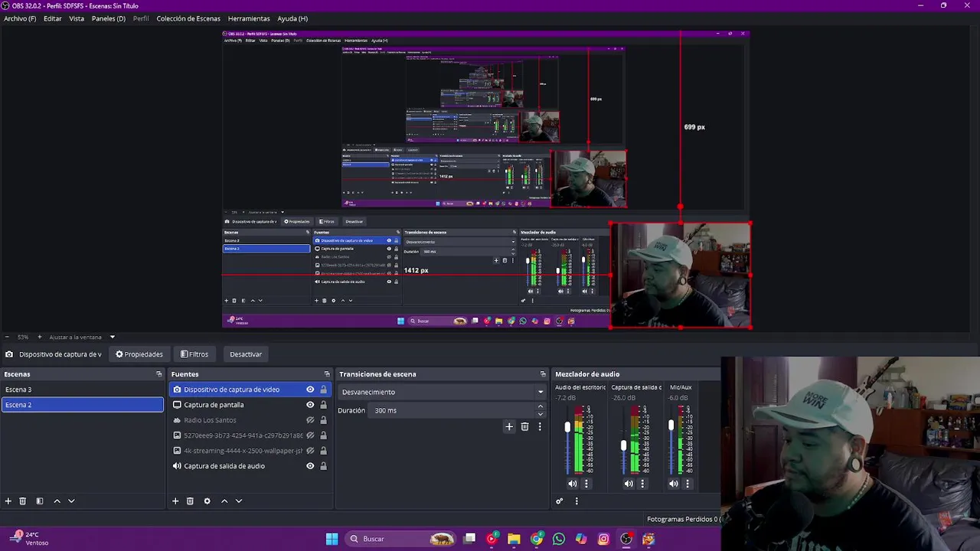Image resolution: width=980 pixels, height=551 pixels.
Task: Move source up in the Fuentes panel
Action: [224, 501]
